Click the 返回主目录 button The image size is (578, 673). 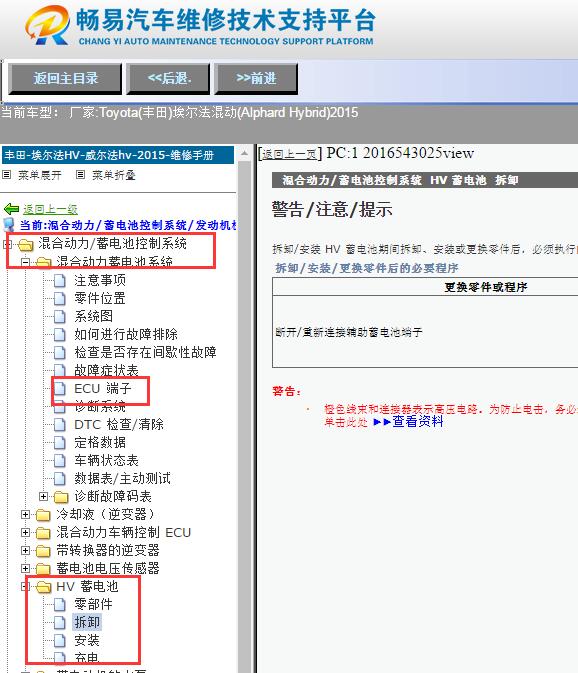coord(65,79)
